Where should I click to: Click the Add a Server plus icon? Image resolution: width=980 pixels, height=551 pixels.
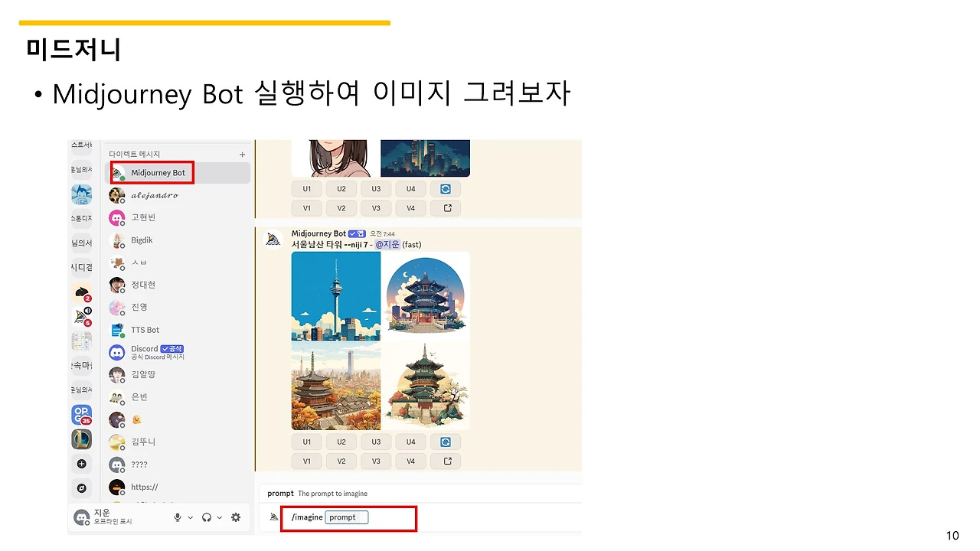click(81, 463)
